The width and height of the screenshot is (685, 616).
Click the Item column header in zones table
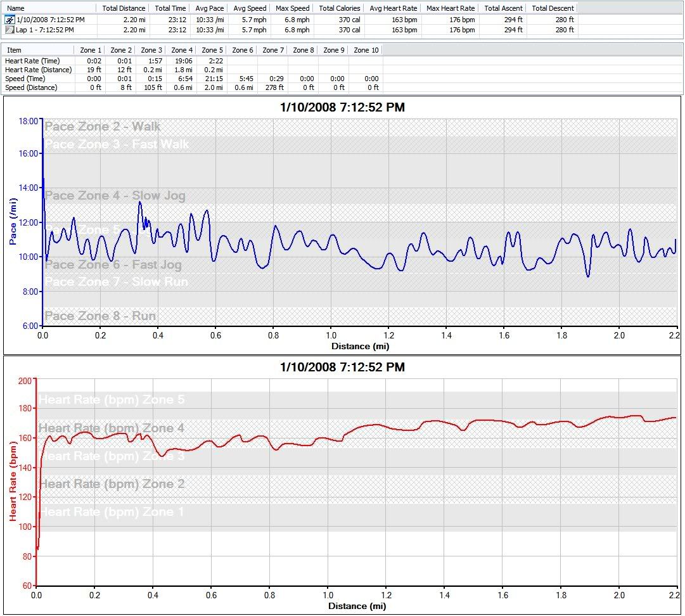(14, 50)
